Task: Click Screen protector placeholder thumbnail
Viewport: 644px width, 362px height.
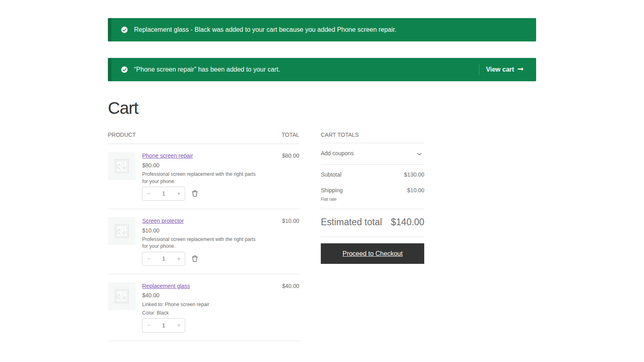Action: click(122, 231)
